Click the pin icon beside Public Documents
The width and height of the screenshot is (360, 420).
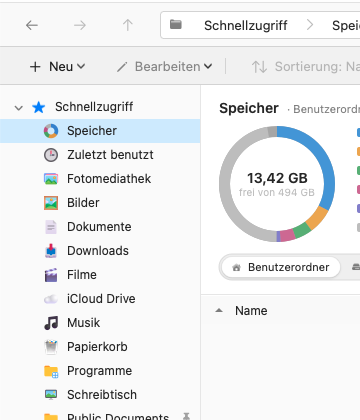tap(186, 416)
